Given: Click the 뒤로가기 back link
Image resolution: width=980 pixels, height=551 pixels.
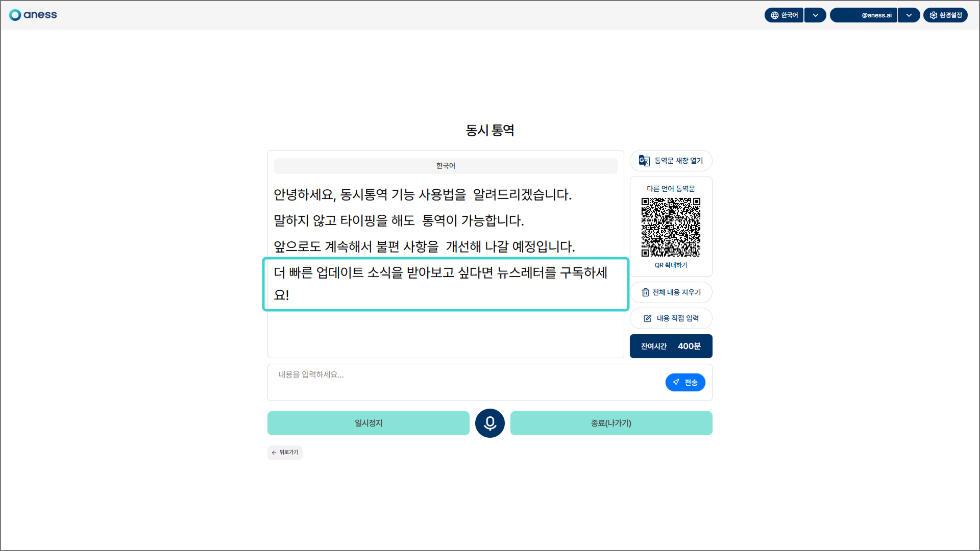Looking at the screenshot, I should tap(285, 453).
